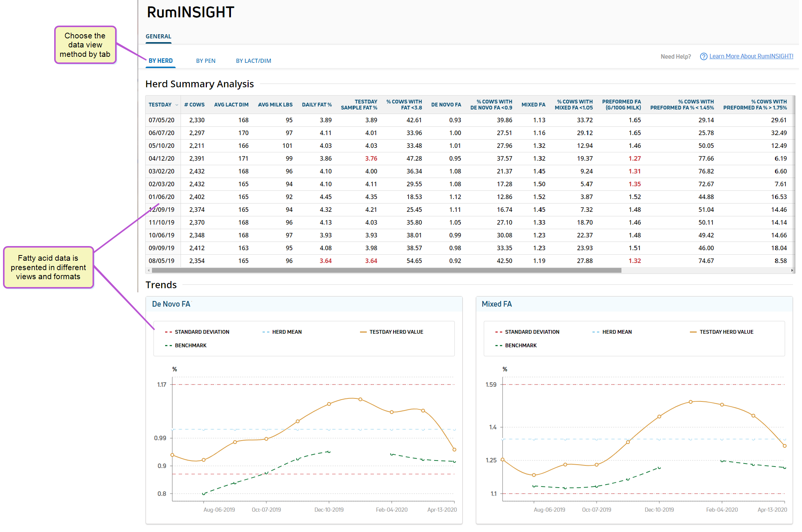Toggle De Novo FA Testday Herd Value legend
Screen dimensions: 802x532
392,332
